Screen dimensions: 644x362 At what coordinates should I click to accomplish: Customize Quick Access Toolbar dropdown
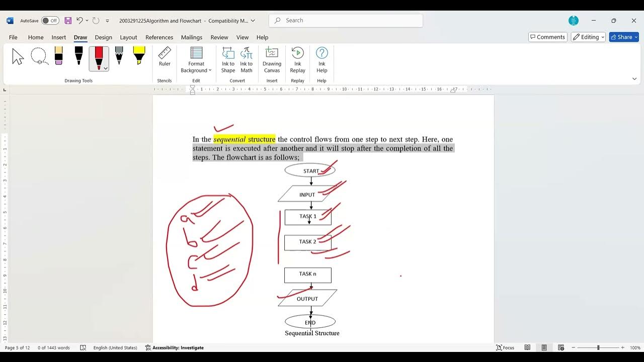[107, 21]
